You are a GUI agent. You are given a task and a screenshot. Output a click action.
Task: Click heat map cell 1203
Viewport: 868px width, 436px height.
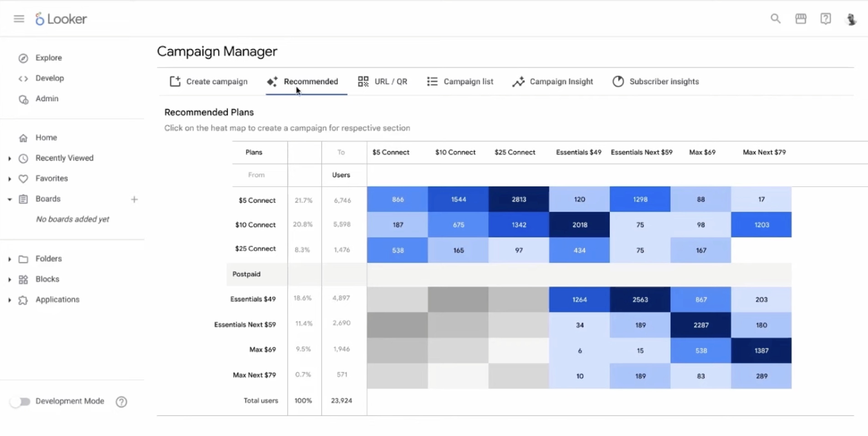pyautogui.click(x=761, y=225)
